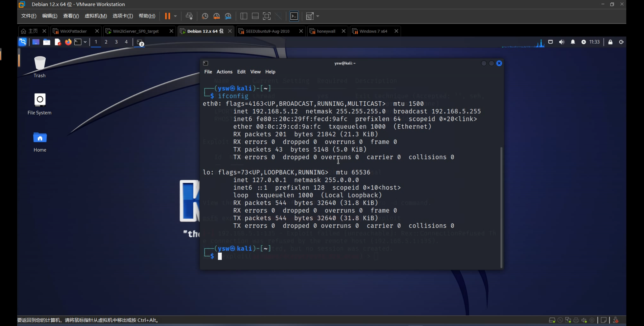Toggle the lock screen padlock icon

click(610, 42)
